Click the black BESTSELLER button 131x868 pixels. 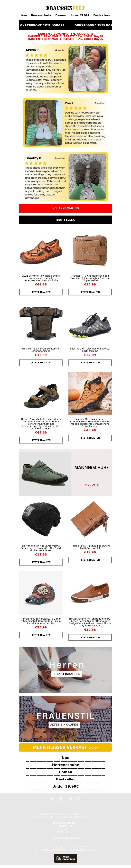[65, 219]
